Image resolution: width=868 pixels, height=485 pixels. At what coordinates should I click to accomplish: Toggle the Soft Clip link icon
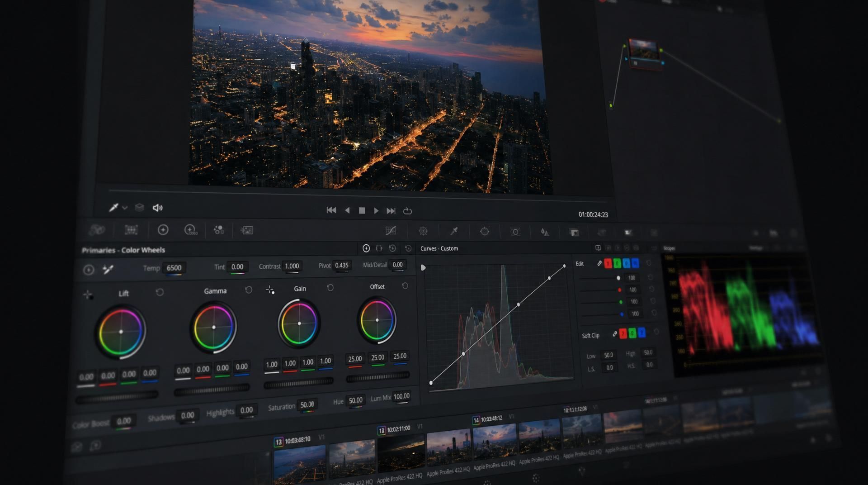[x=615, y=334]
